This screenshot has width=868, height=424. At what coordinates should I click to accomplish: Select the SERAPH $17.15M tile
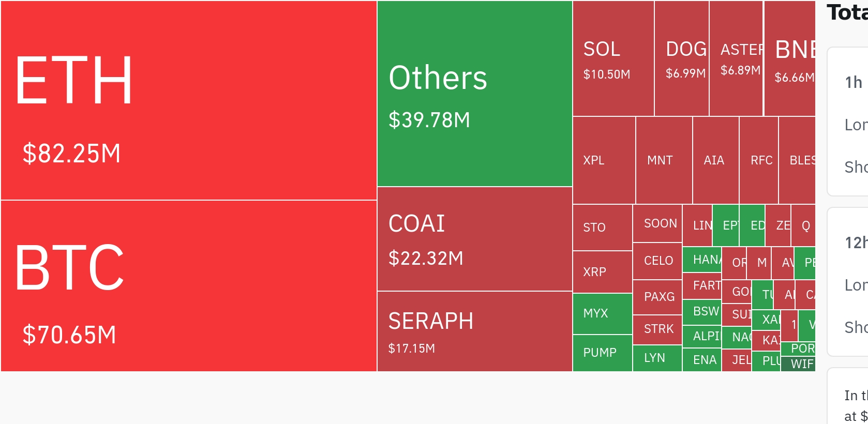coord(474,331)
